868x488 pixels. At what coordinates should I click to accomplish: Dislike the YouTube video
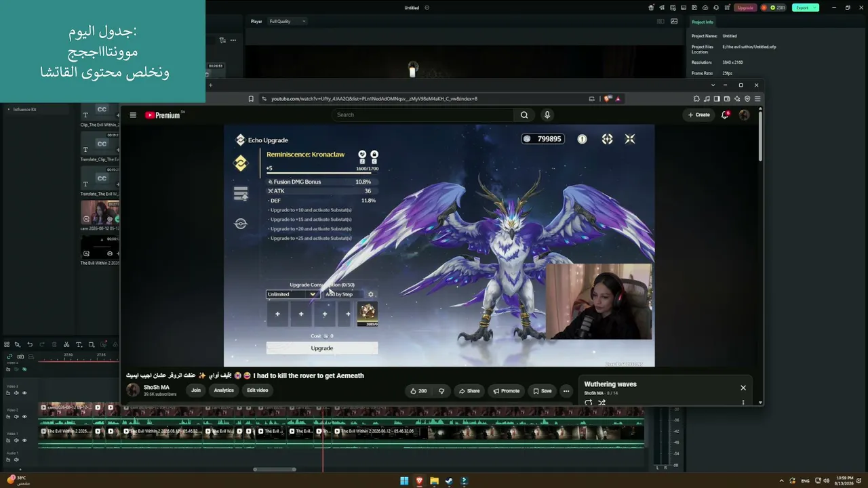[441, 391]
